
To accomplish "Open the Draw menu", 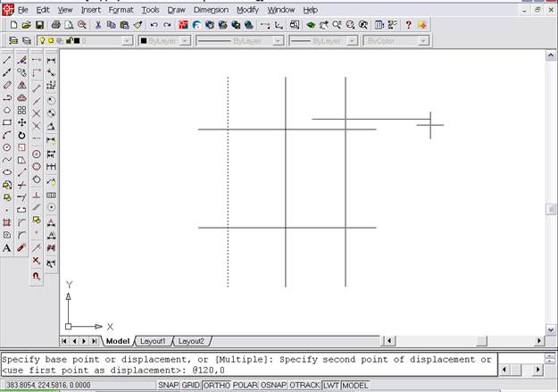I will [x=177, y=10].
